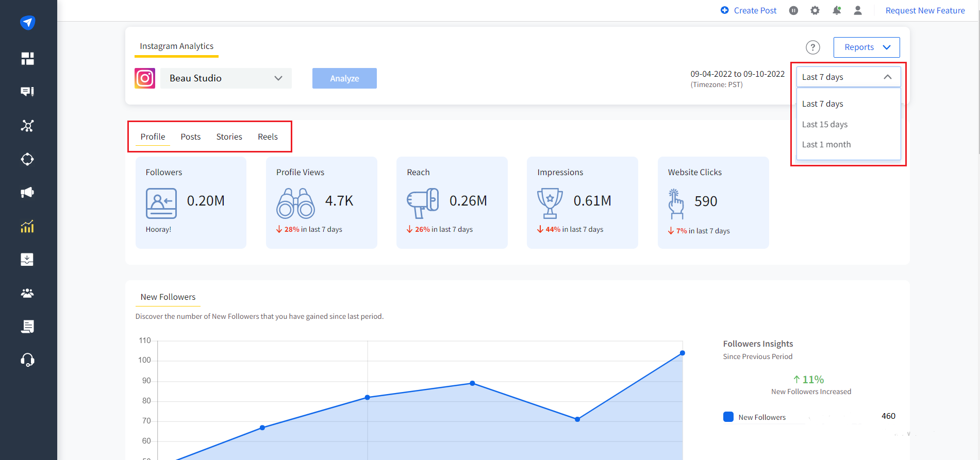Open the dashboard grid icon in sidebar
The height and width of the screenshot is (460, 980).
pos(27,59)
